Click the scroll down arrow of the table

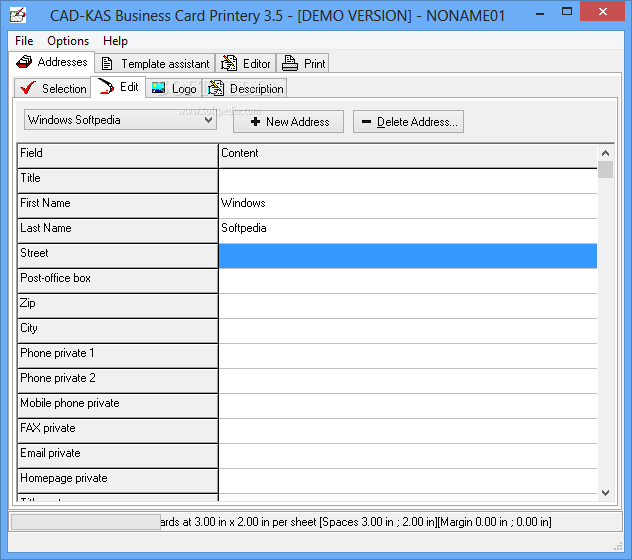coord(605,493)
